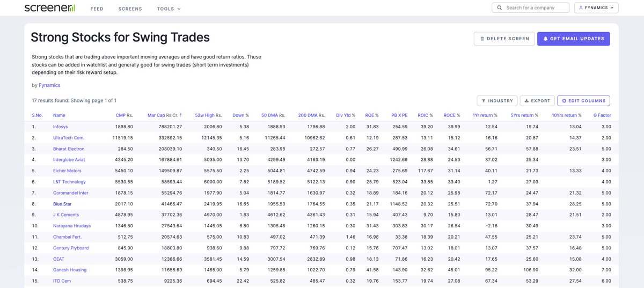Click Narayana Hrudaya 1Yr return -2.16
Image resolution: width=644 pixels, height=288 pixels.
(x=491, y=226)
